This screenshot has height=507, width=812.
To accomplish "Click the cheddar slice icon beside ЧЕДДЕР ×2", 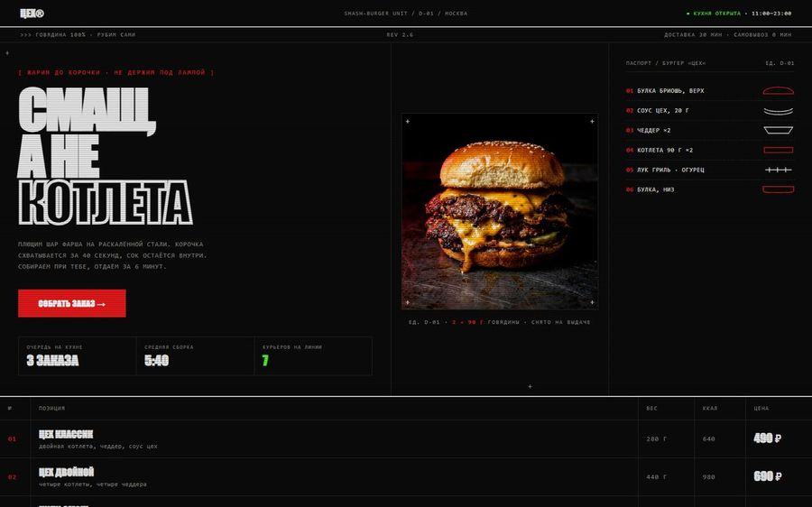I will pos(778,131).
